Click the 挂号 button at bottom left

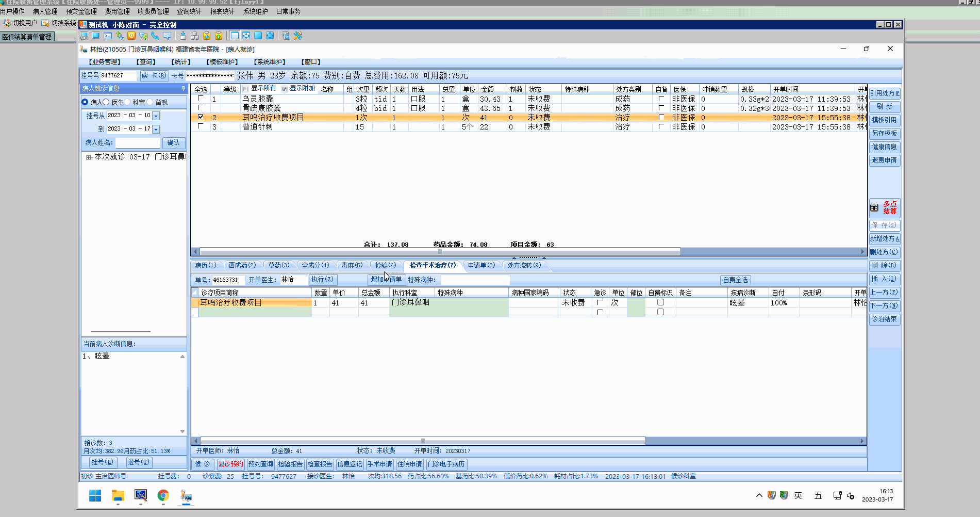point(102,462)
